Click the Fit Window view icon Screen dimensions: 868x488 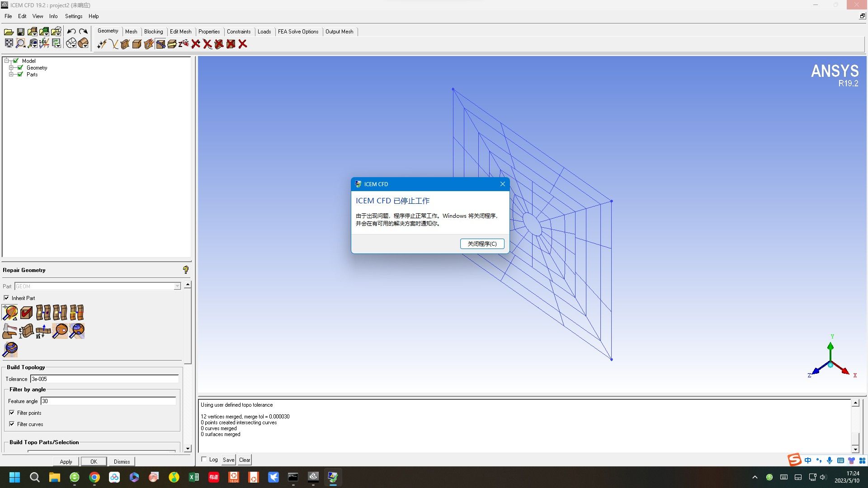click(x=9, y=43)
